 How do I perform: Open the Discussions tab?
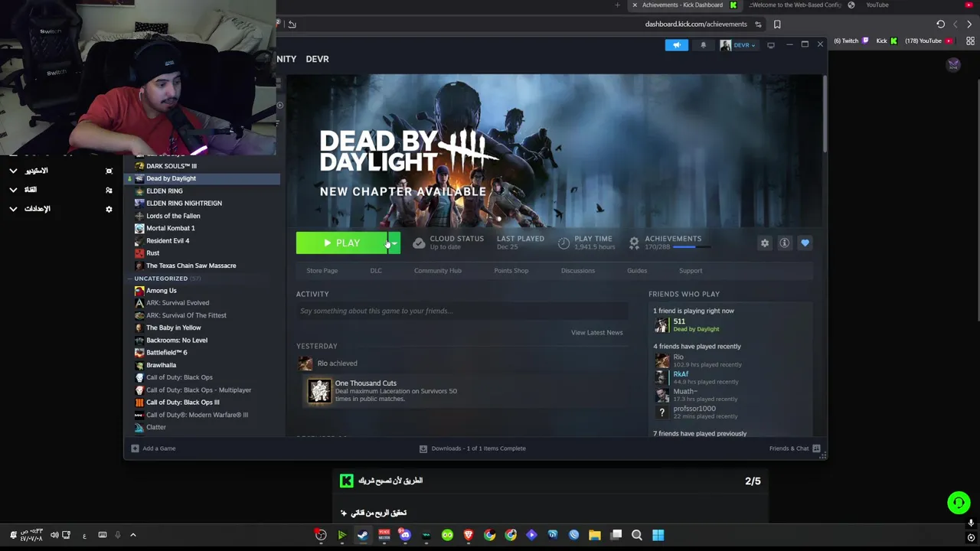point(578,270)
